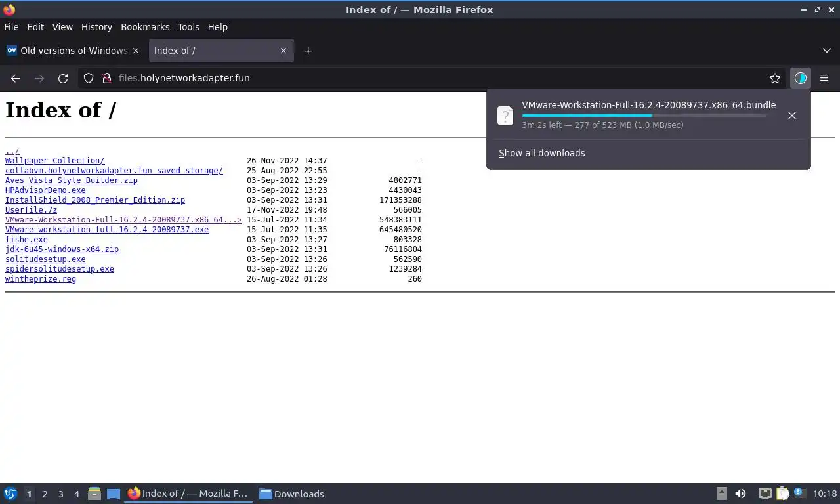Open the Wallpaper_Collection folder
This screenshot has height=504, width=840.
coord(54,161)
